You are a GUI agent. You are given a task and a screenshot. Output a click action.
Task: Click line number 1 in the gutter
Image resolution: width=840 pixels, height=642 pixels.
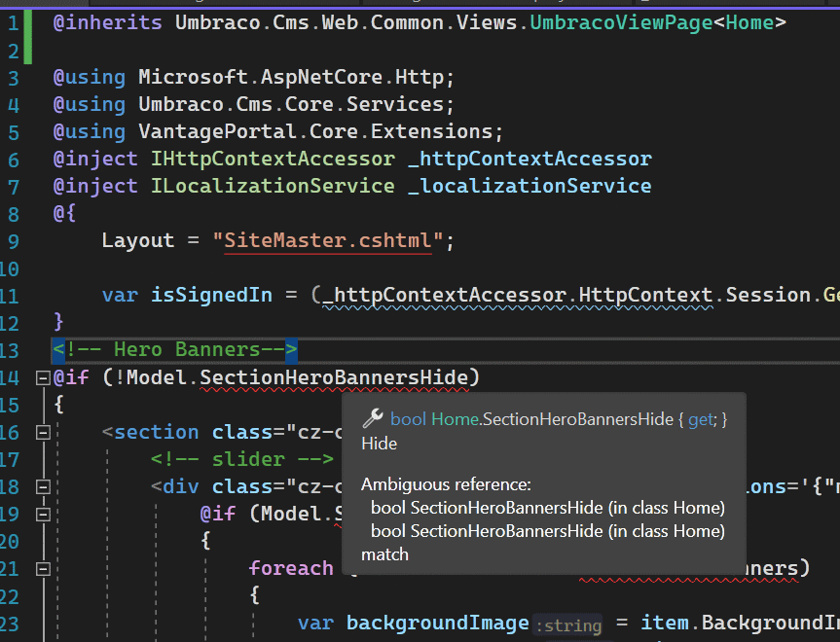pos(13,23)
